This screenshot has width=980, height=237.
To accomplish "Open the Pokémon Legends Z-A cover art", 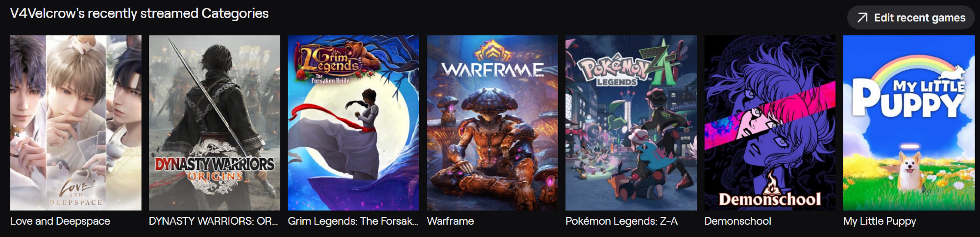I will (x=631, y=123).
